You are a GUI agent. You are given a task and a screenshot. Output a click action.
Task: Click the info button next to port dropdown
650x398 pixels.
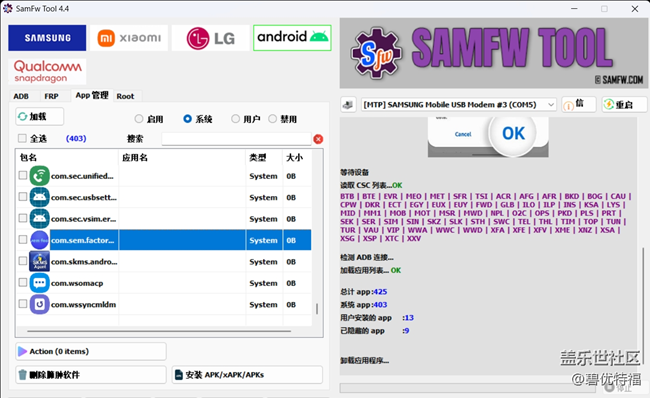click(x=579, y=104)
